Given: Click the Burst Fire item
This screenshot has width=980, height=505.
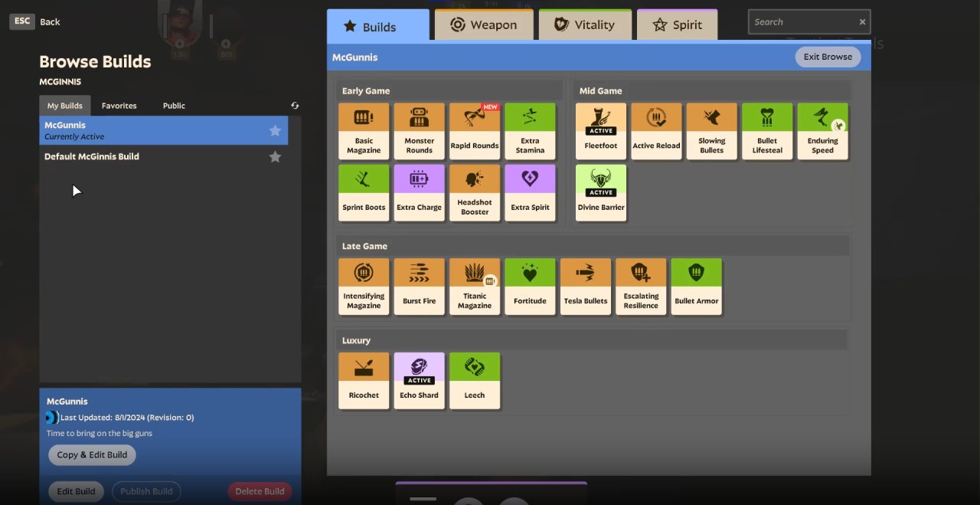Looking at the screenshot, I should click(419, 287).
